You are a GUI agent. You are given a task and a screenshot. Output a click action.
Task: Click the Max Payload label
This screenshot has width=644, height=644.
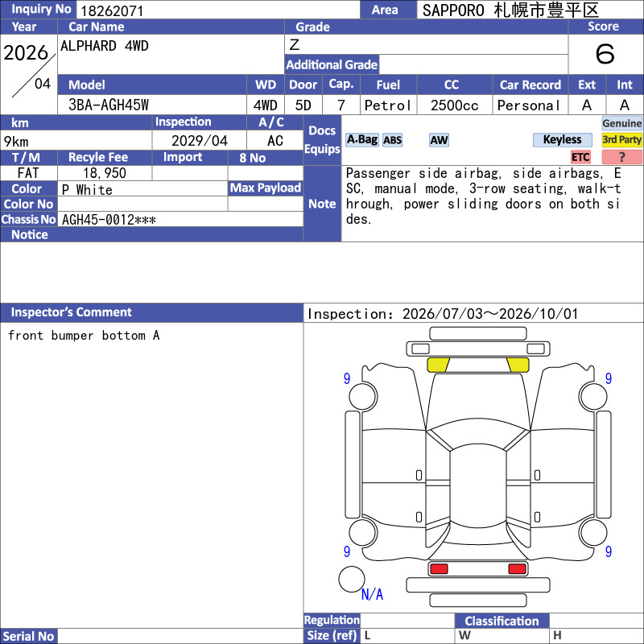click(x=266, y=188)
